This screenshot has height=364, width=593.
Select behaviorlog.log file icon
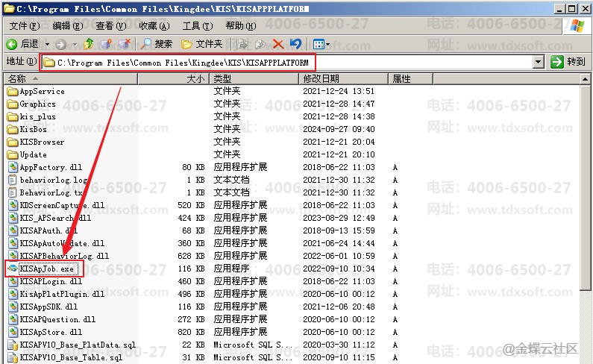13,180
